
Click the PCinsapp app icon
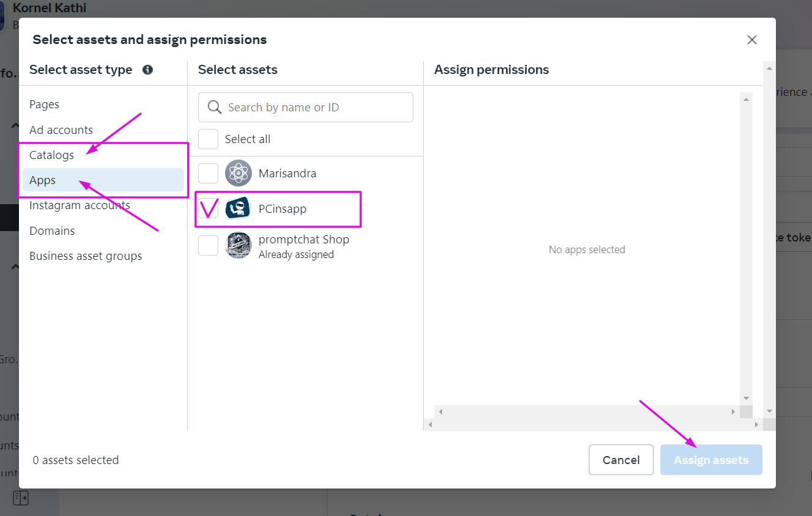click(238, 208)
